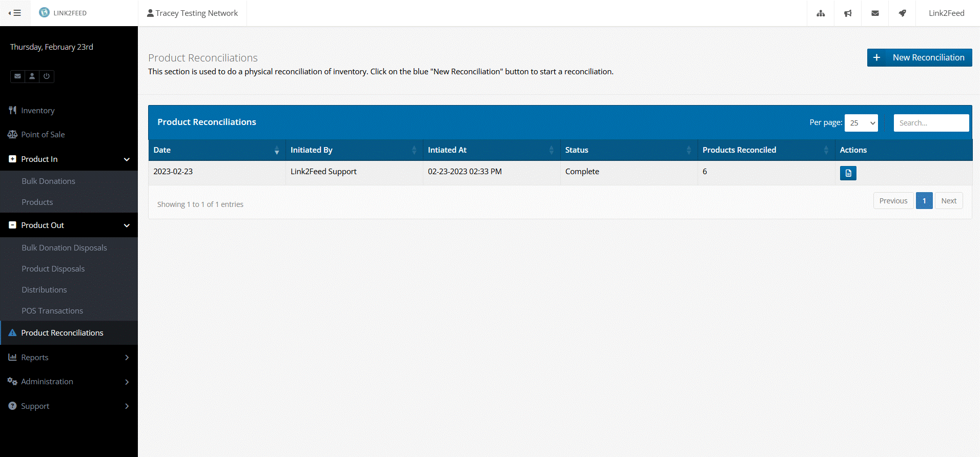Viewport: 980px width, 457px height.
Task: Expand the Reports menu
Action: pyautogui.click(x=69, y=357)
